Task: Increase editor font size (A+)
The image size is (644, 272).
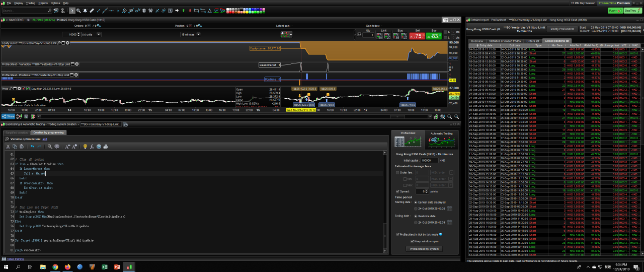Action: (74, 147)
